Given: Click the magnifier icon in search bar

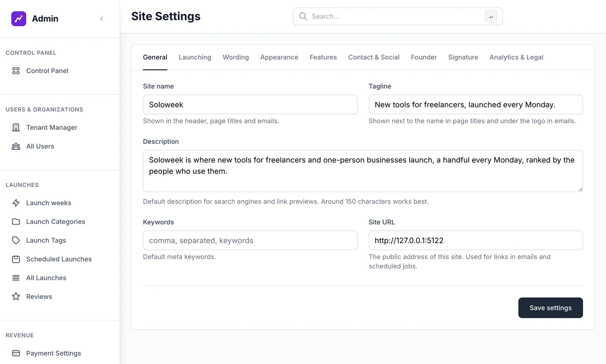Looking at the screenshot, I should pos(303,16).
